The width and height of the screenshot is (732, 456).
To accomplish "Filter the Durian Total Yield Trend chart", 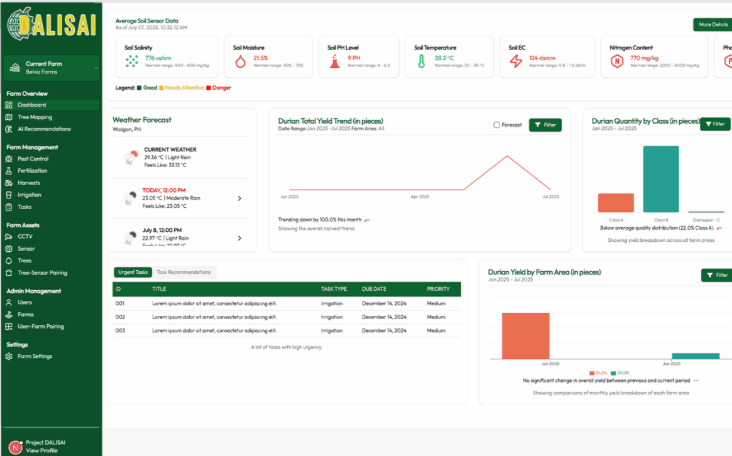I will (x=545, y=125).
